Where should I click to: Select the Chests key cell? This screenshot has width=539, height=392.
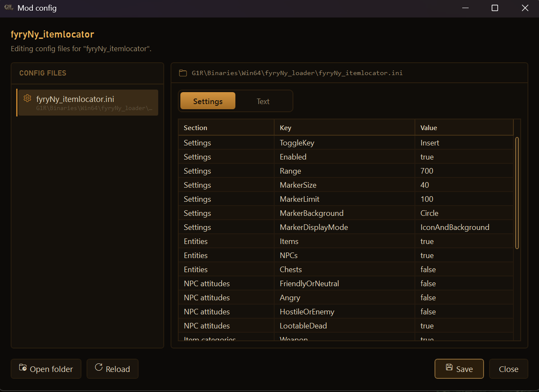coord(345,270)
